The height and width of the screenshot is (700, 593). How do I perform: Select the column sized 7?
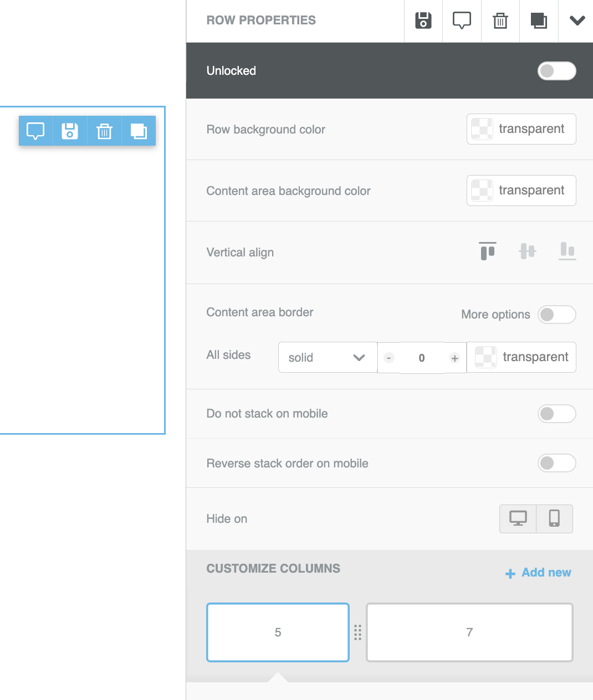(469, 632)
